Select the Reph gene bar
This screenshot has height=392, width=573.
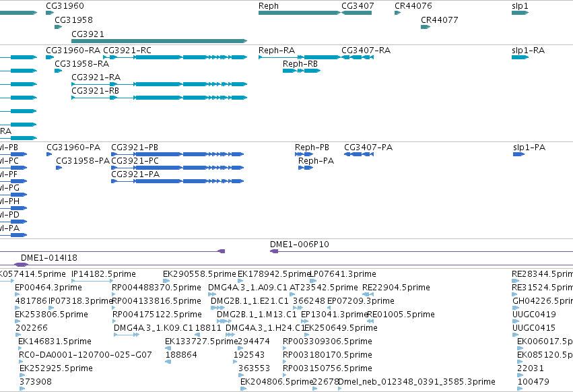pos(299,13)
